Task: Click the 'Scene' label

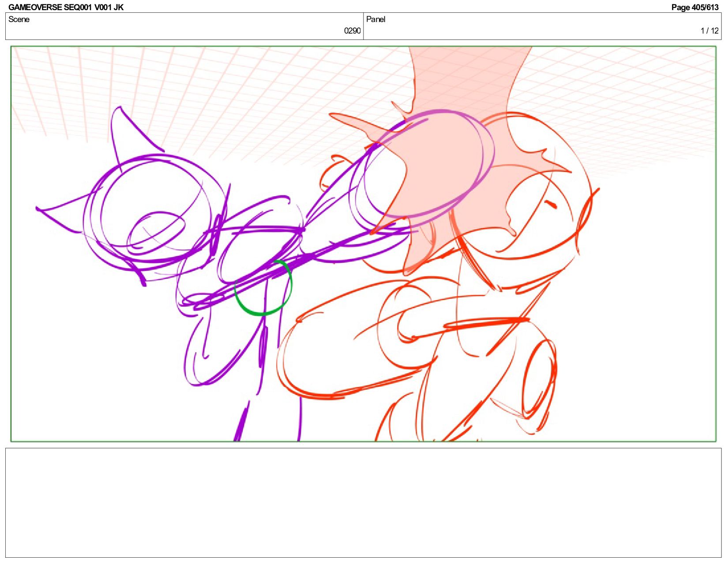Action: [19, 19]
